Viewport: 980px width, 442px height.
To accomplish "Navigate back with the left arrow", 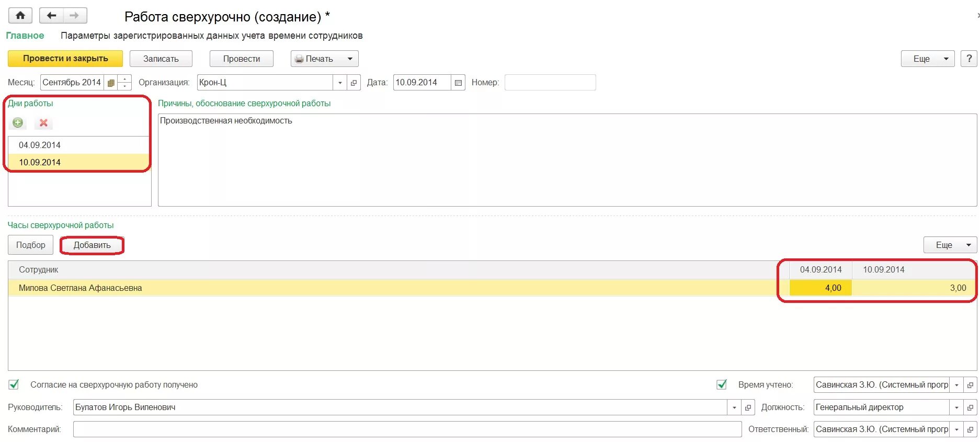I will tap(51, 16).
